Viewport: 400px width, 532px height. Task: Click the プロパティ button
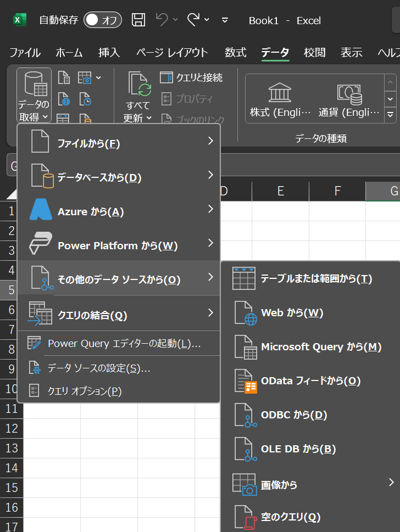(x=187, y=99)
